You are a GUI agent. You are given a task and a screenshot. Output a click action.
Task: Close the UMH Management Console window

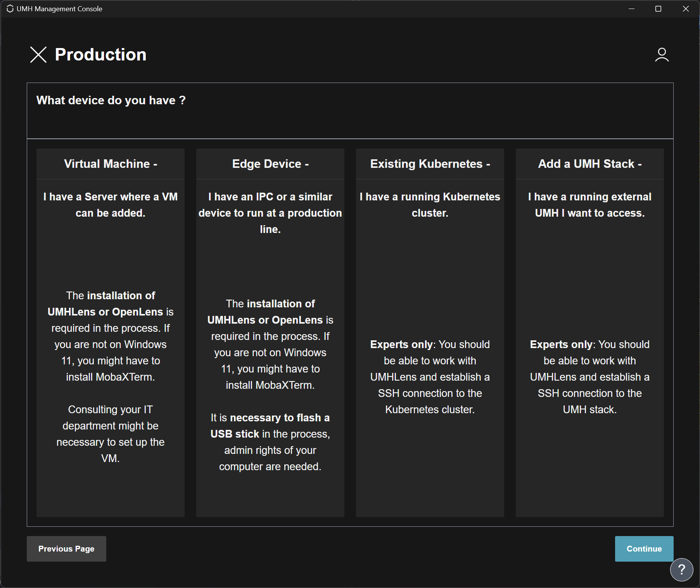click(x=685, y=9)
